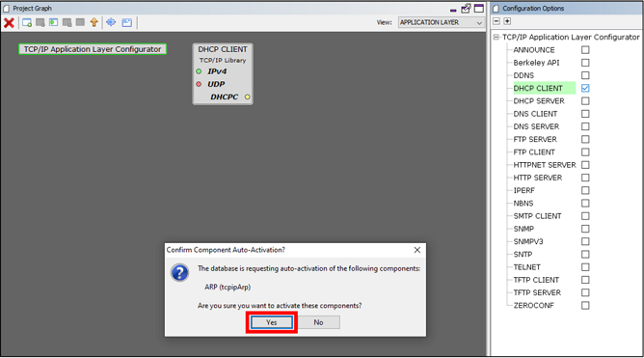Viewport: 644px width, 358px height.
Task: Click the UDP label on DHCP CLIENT block
Action: pos(216,84)
